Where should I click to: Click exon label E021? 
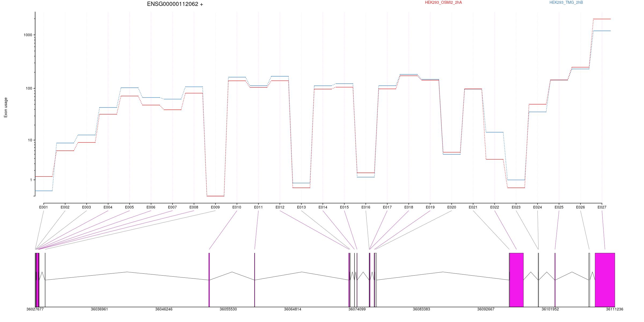click(473, 207)
